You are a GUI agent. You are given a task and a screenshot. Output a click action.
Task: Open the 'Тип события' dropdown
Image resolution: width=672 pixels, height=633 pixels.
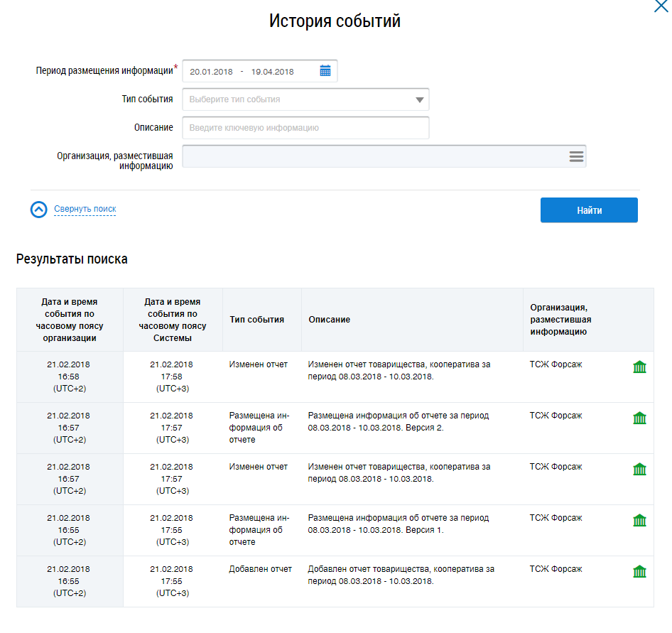pyautogui.click(x=305, y=99)
